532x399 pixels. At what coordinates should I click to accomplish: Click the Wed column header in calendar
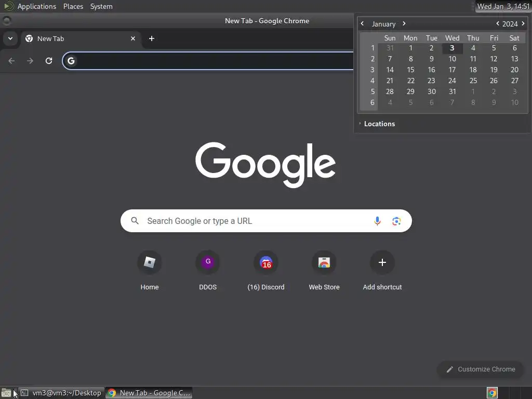tap(452, 38)
